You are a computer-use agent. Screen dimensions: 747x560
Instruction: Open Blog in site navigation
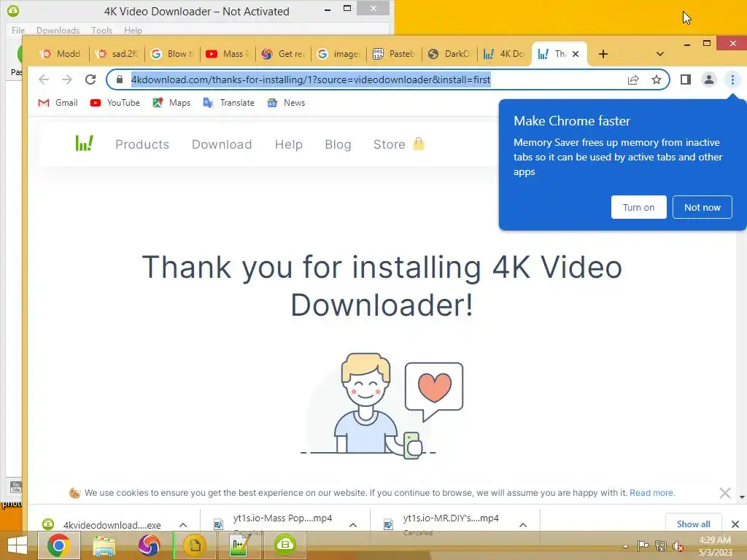(x=338, y=144)
